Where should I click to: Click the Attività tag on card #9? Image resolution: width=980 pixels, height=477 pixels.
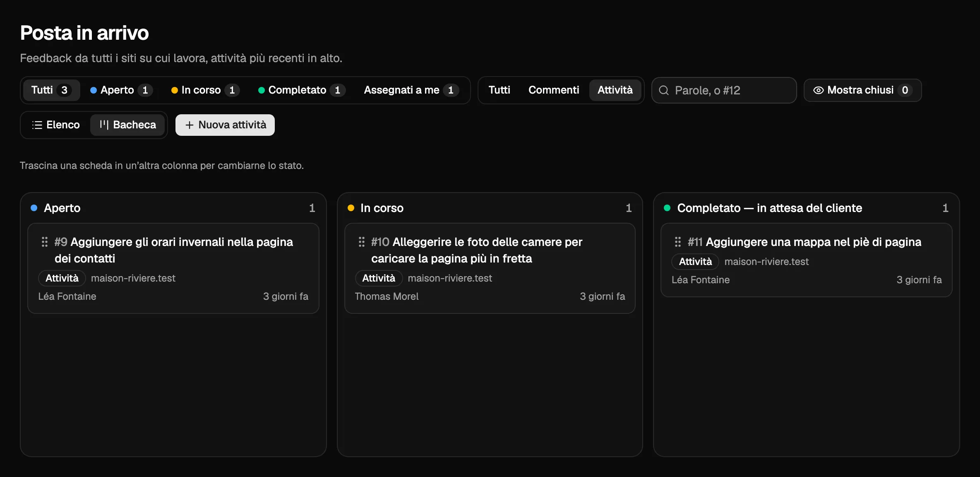(x=62, y=278)
